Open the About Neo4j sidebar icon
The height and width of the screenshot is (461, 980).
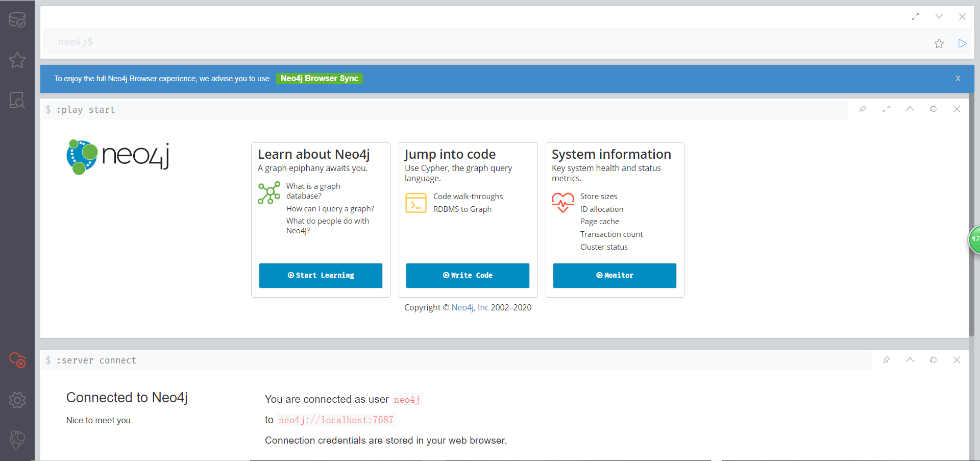click(x=17, y=439)
